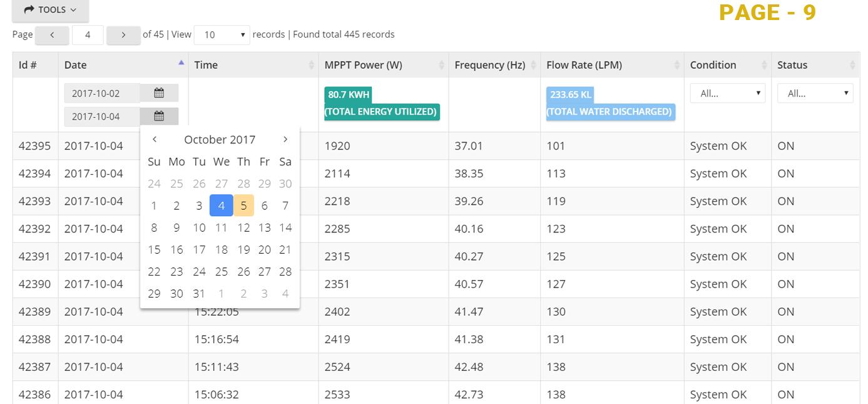Image resolution: width=868 pixels, height=404 pixels.
Task: Click the page number input field
Action: click(x=88, y=35)
